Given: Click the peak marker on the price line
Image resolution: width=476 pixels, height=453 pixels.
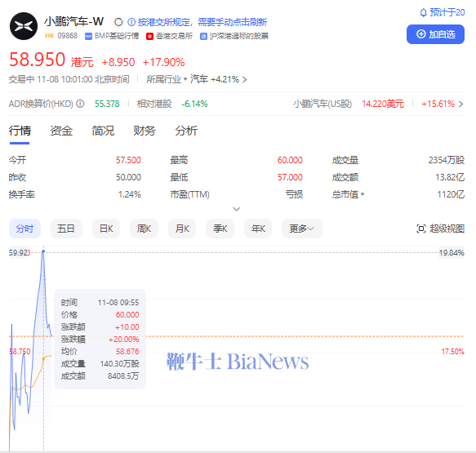Looking at the screenshot, I should point(43,251).
